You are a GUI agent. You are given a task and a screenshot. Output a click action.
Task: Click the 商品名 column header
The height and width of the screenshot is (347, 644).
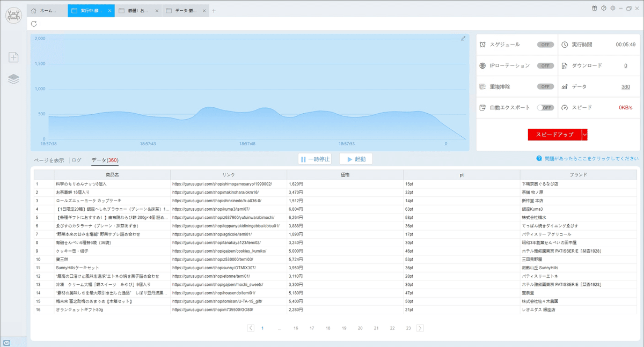pyautogui.click(x=112, y=174)
